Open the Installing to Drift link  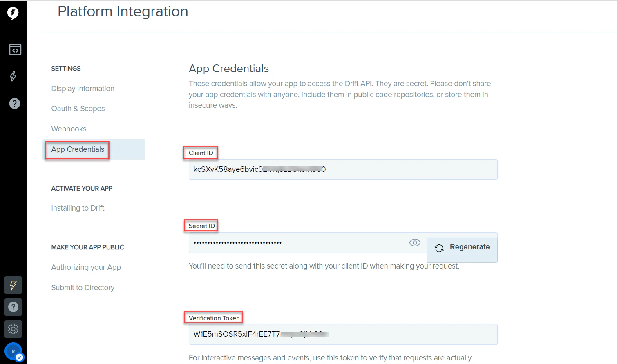click(x=78, y=208)
